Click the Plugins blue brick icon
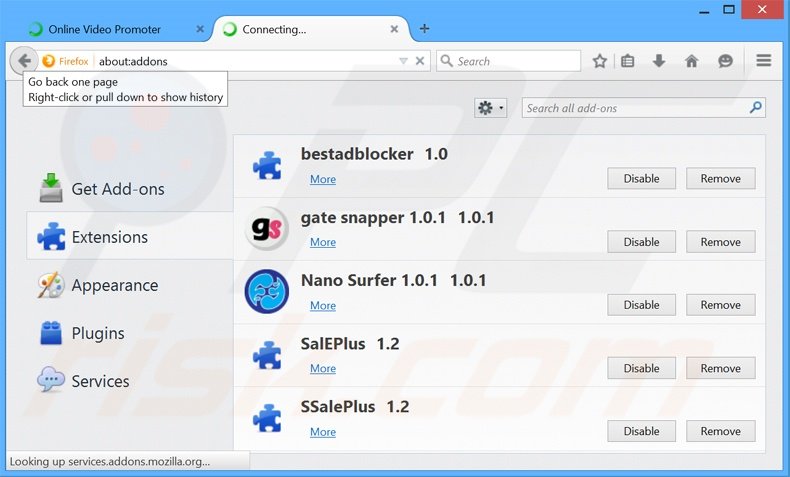This screenshot has height=477, width=790. (x=51, y=333)
